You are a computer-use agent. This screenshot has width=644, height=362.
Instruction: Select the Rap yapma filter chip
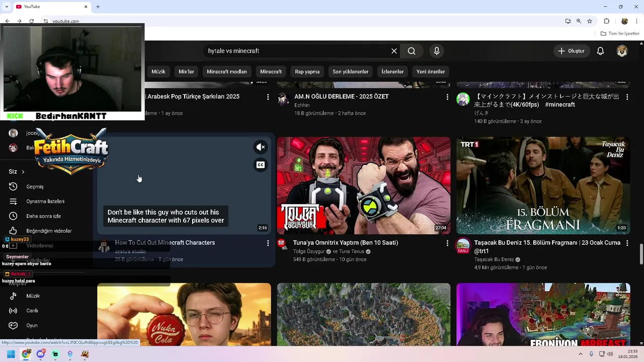(x=307, y=71)
